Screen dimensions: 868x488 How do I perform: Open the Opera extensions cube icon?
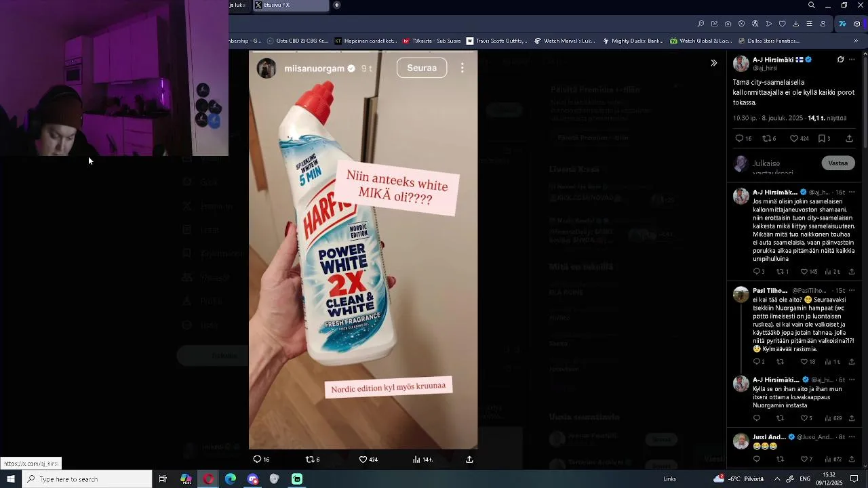tap(857, 24)
